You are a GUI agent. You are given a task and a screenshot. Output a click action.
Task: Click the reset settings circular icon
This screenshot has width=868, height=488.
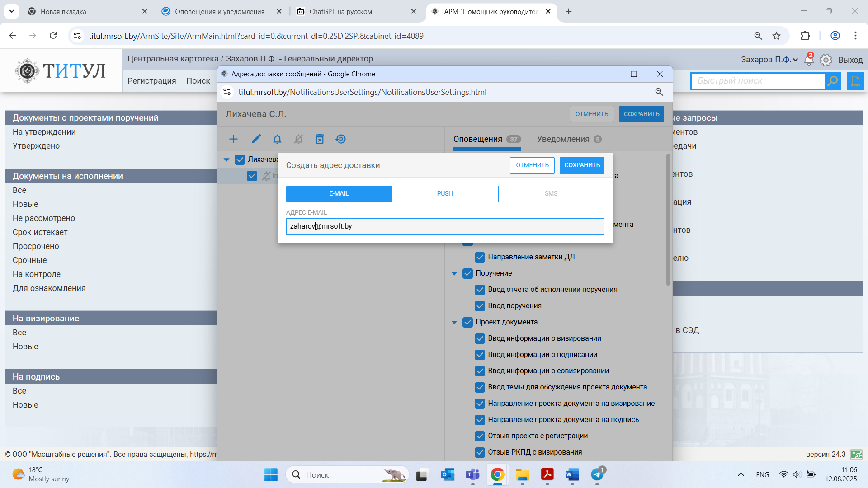click(341, 139)
